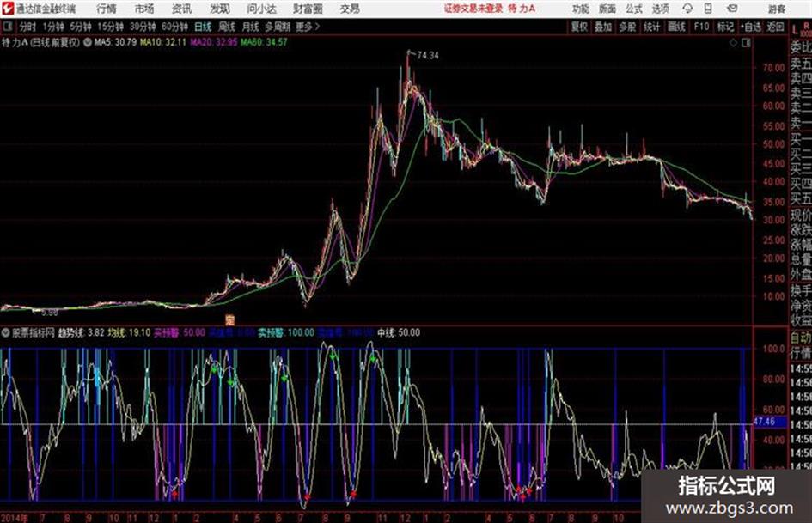Click the 趋势线: 3.82 value
The width and height of the screenshot is (812, 523).
[x=81, y=332]
